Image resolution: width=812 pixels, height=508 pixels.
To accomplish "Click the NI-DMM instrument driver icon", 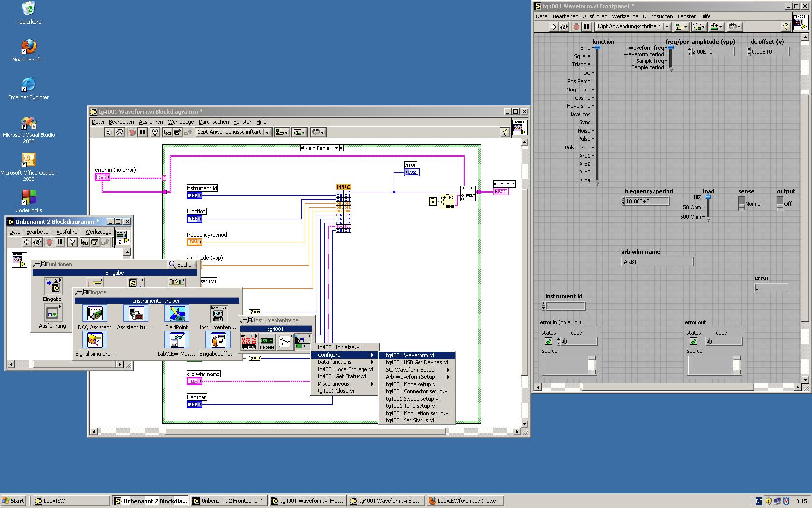I will [267, 342].
